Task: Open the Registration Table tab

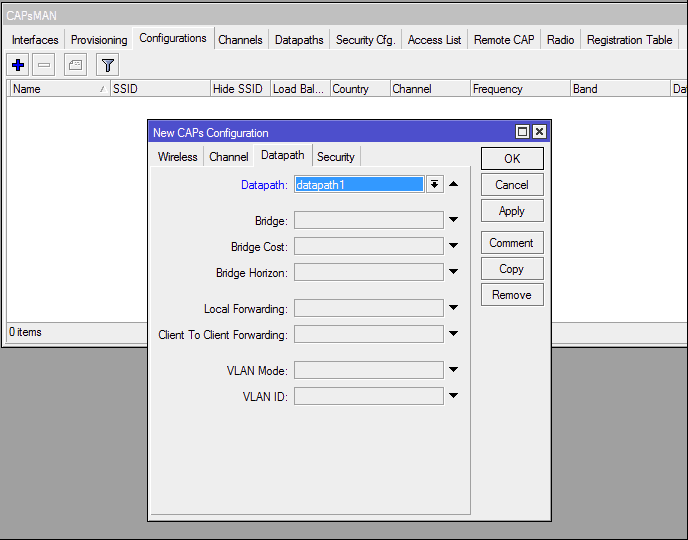Action: (629, 40)
